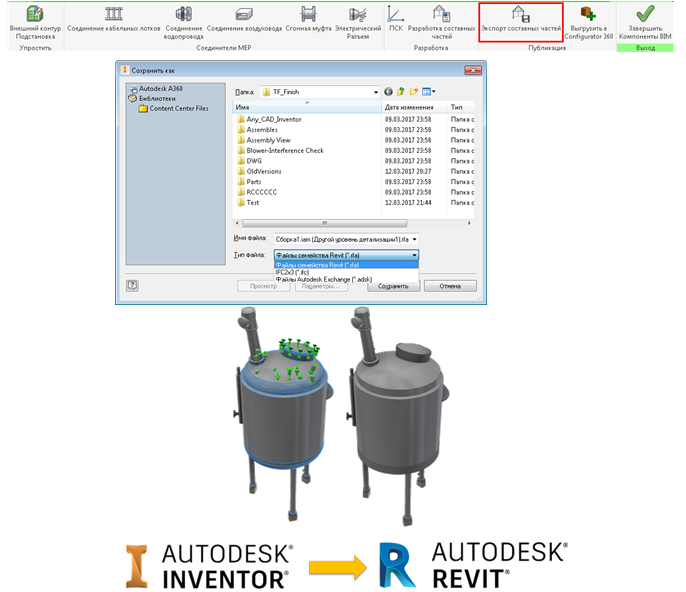The image size is (686, 592).
Task: Close the Сохранить как dialog
Action: 472,70
